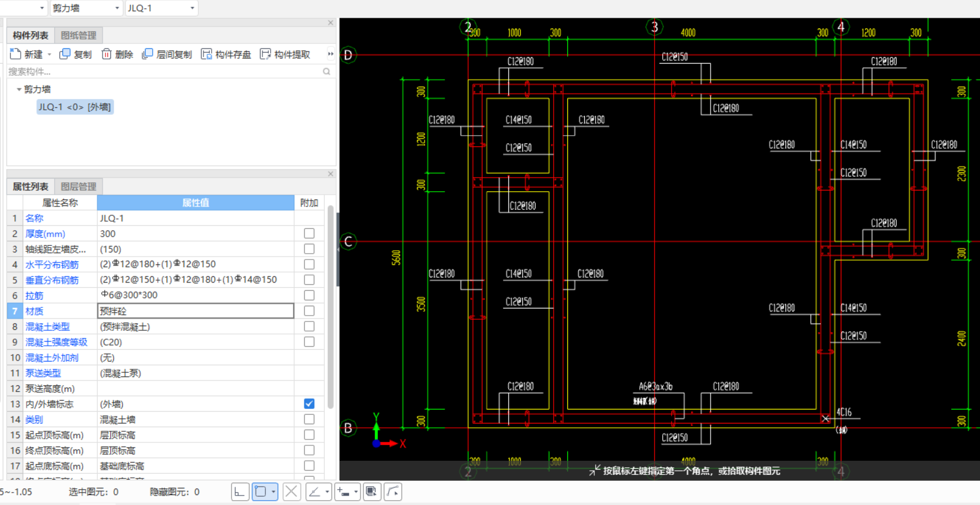Select the rounded rectangle snap icon
Image resolution: width=980 pixels, height=505 pixels.
coord(261,491)
